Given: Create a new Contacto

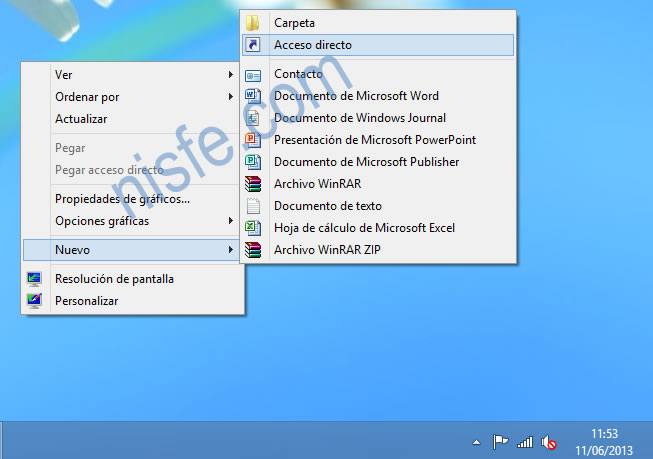Looking at the screenshot, I should (378, 74).
